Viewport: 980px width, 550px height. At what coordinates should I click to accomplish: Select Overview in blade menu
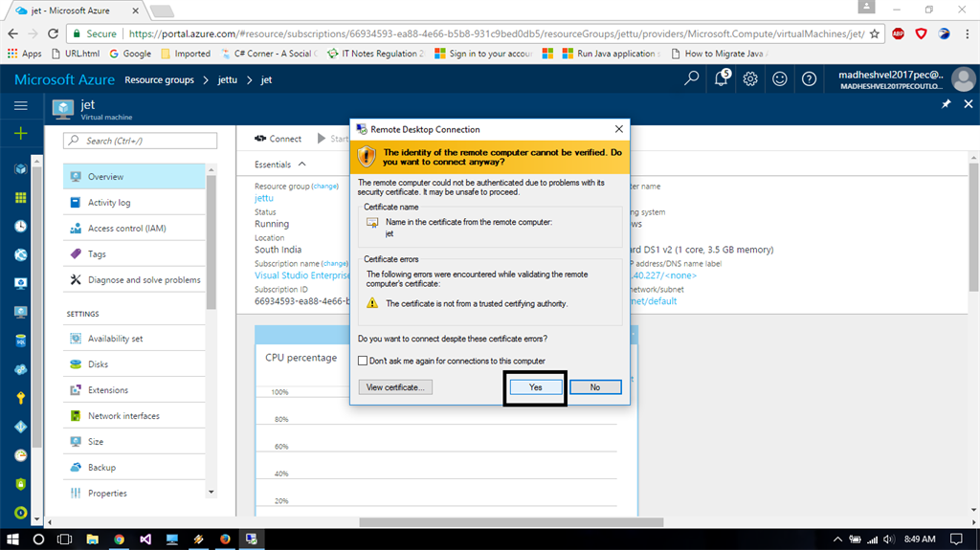tap(134, 177)
